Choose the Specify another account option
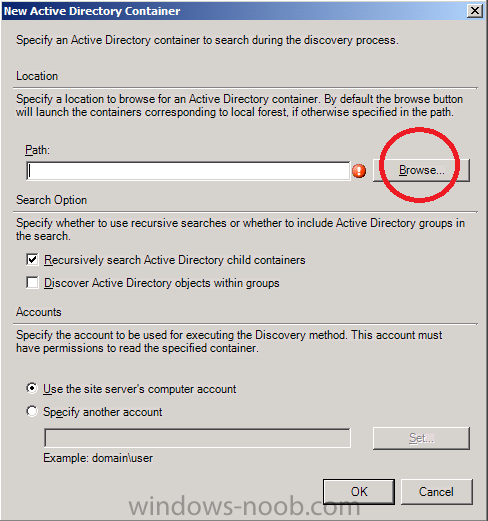This screenshot has width=488, height=521. point(32,411)
